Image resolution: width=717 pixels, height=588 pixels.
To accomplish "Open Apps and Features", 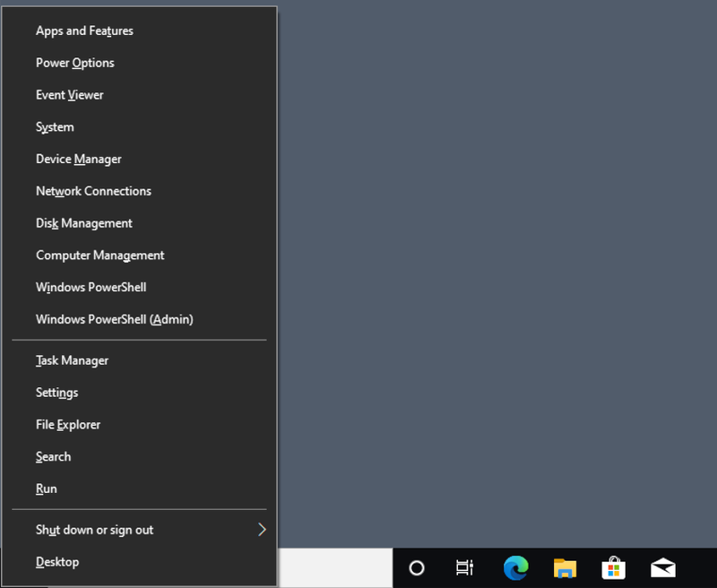I will click(x=139, y=30).
